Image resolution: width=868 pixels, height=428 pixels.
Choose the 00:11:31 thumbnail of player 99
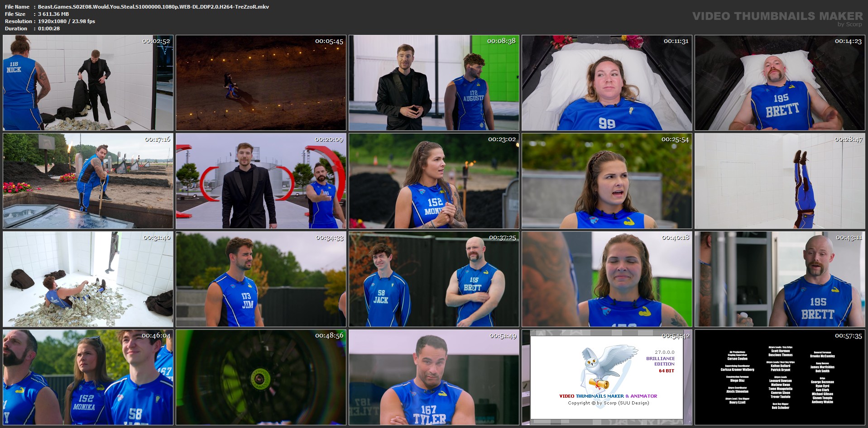point(607,83)
